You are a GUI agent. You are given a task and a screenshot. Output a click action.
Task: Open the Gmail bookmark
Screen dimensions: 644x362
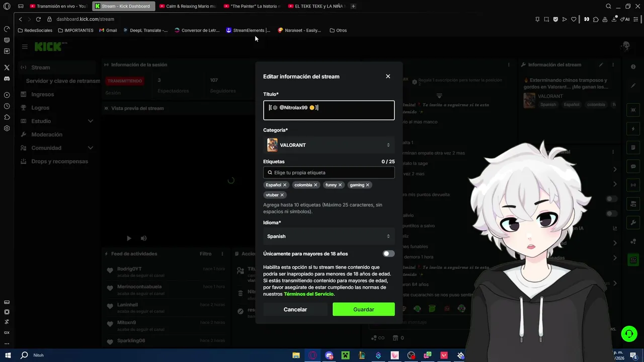tap(108, 30)
